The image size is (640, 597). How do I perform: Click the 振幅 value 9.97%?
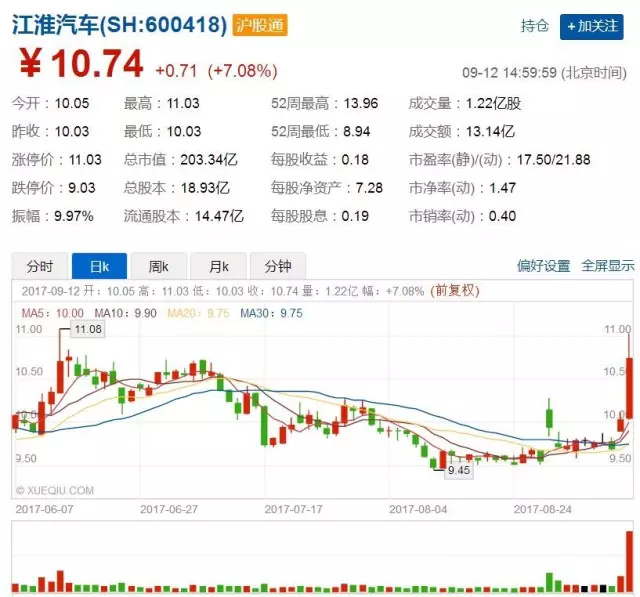tap(74, 216)
